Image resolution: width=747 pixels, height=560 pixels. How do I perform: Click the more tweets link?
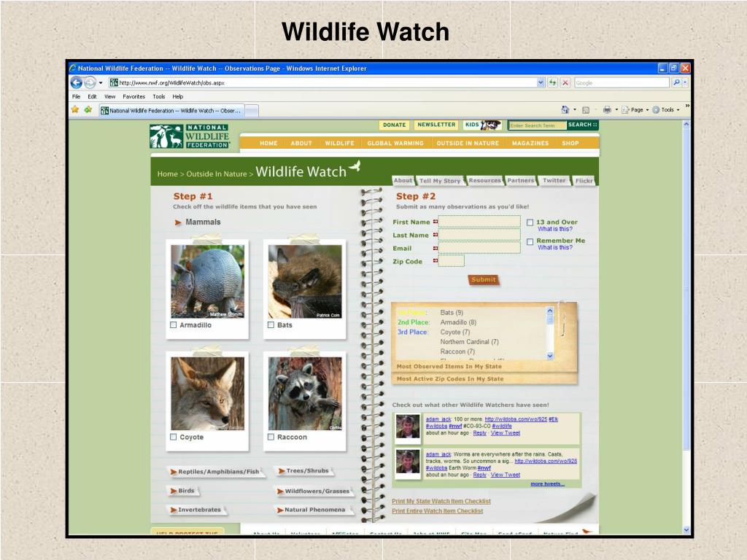547,484
